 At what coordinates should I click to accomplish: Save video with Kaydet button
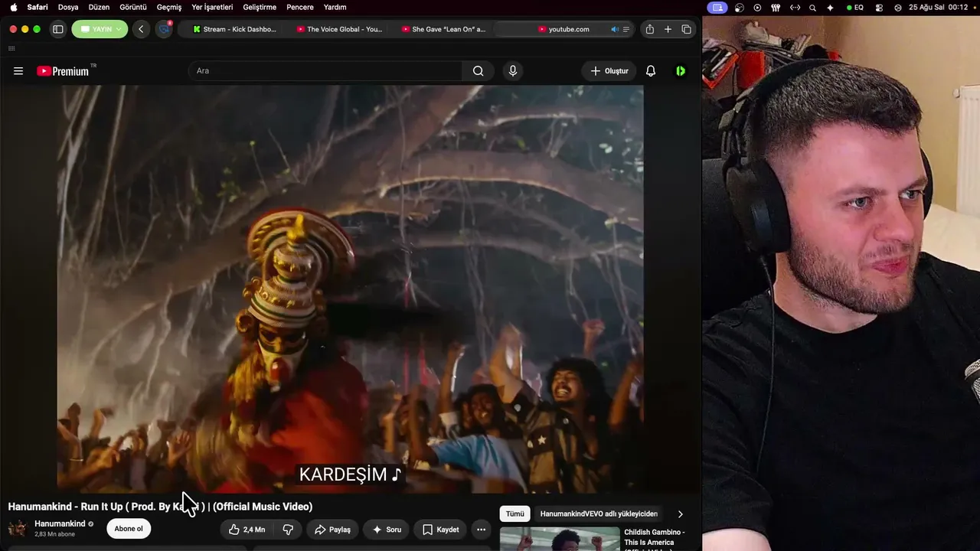tap(441, 530)
